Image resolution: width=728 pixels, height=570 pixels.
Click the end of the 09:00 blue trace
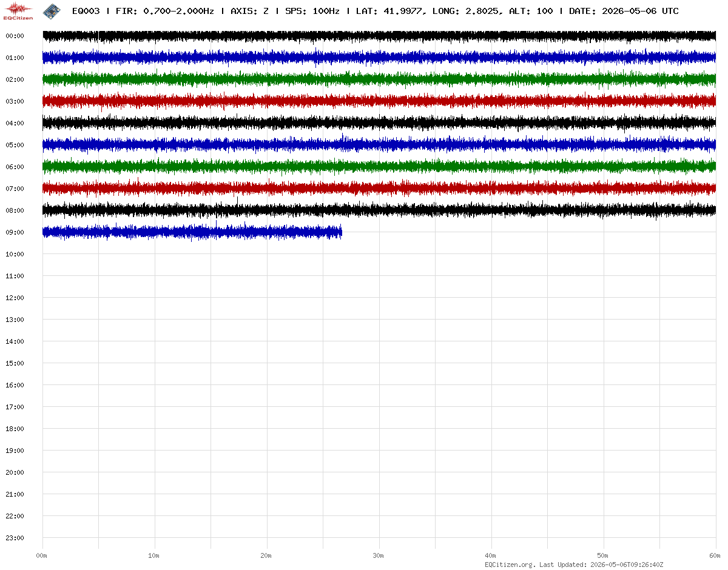[341, 232]
